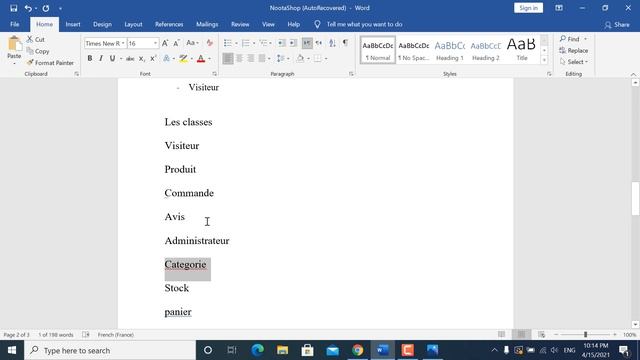This screenshot has width=640, height=360.
Task: Apply superscript formatting
Action: (x=153, y=58)
